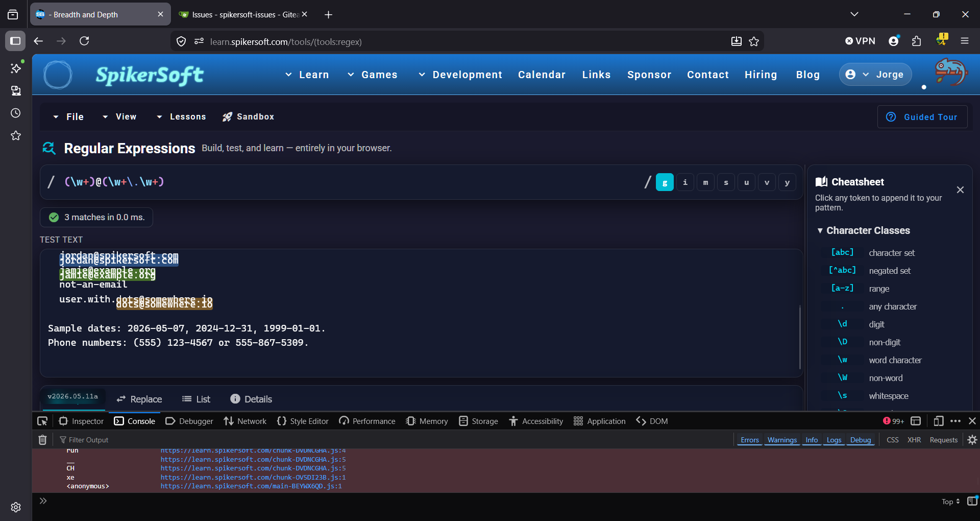Expand the Learn navigation dropdown
980x521 pixels.
(x=307, y=75)
